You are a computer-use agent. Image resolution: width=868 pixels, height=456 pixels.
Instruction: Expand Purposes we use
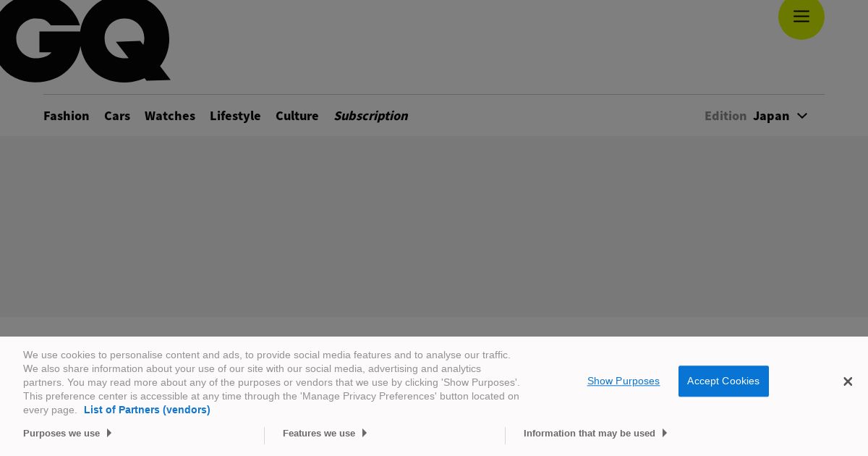pos(67,434)
